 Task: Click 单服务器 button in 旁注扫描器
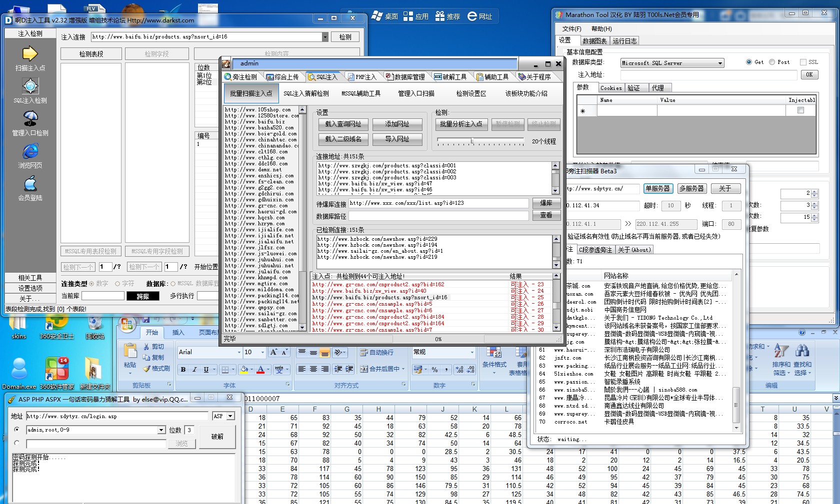point(657,188)
